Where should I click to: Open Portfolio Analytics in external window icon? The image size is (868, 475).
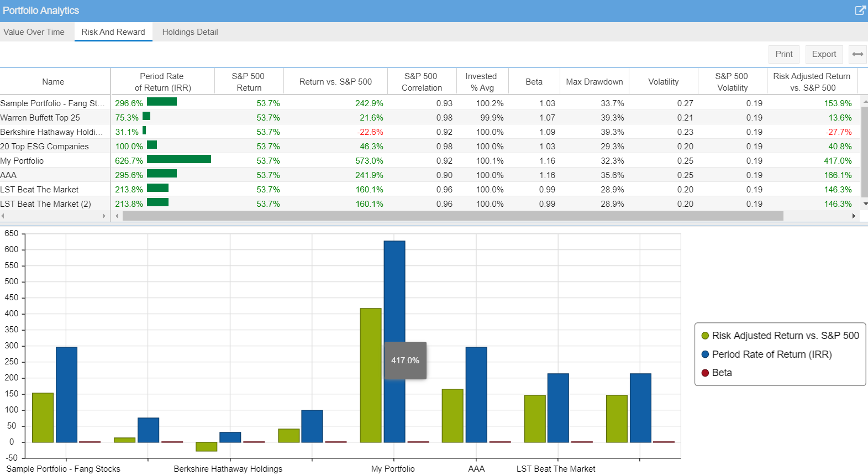coord(860,11)
